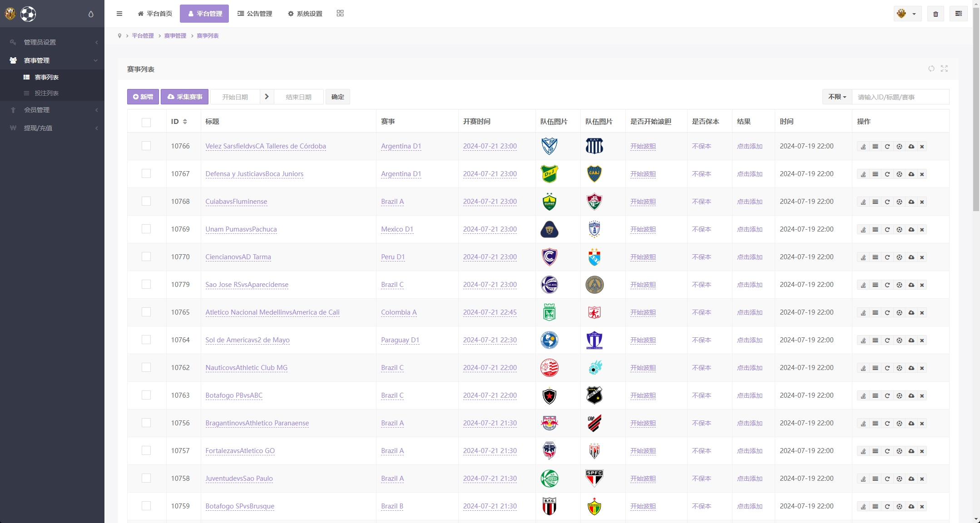Toggle checkbox for row 10766
Viewport: 980px width, 523px height.
pos(146,146)
